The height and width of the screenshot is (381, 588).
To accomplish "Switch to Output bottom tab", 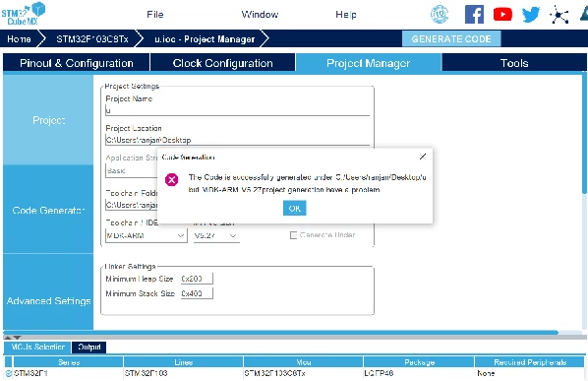I will coord(88,347).
